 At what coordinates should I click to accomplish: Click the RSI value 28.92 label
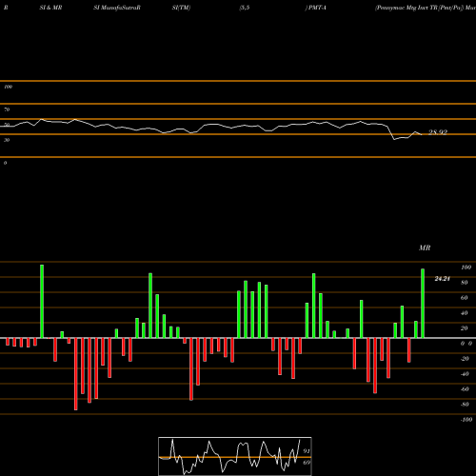click(x=438, y=132)
